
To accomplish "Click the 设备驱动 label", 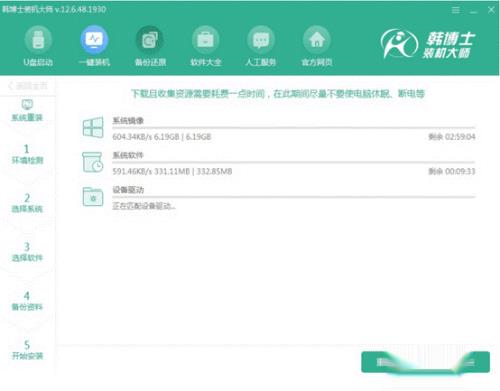I will point(128,190).
